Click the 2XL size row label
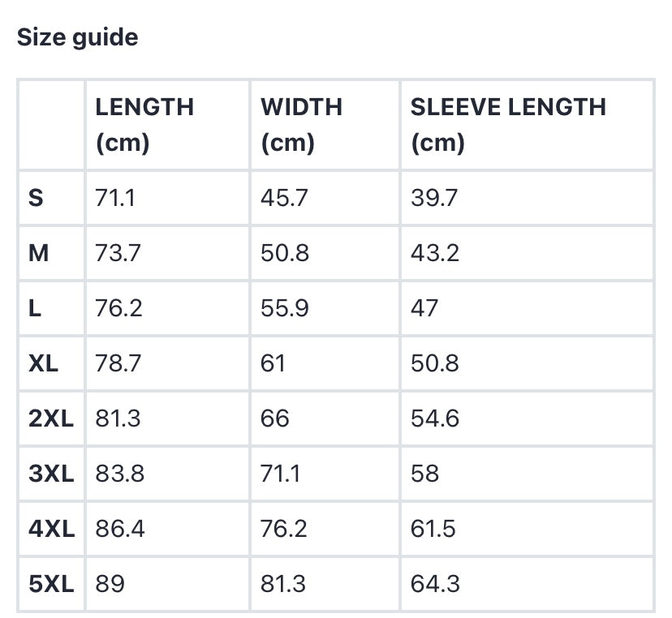The width and height of the screenshot is (672, 618). click(x=51, y=418)
